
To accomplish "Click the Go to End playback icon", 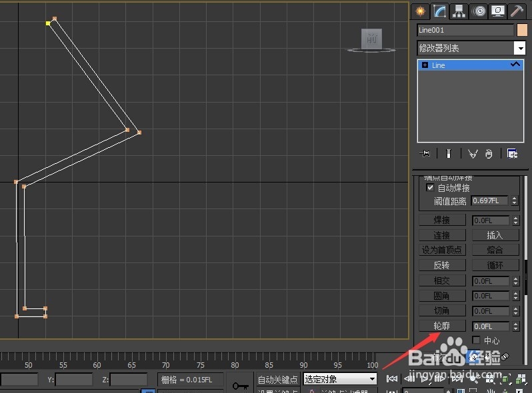I will pyautogui.click(x=457, y=378).
